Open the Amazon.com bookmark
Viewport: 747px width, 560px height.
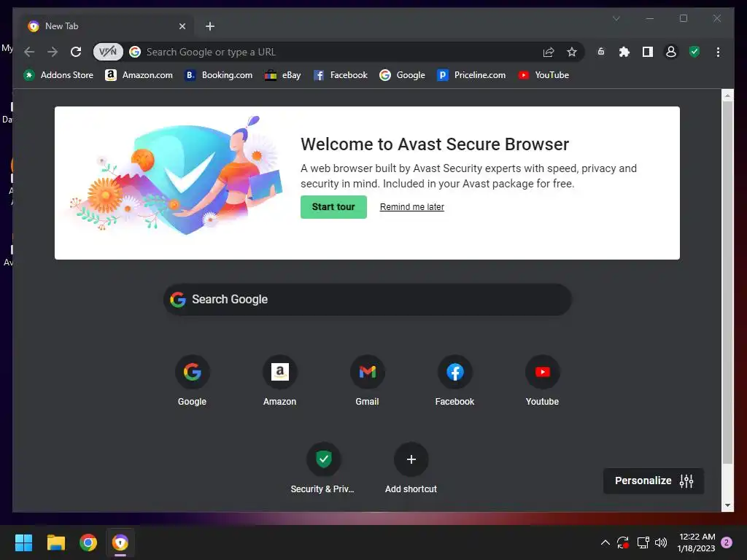139,75
